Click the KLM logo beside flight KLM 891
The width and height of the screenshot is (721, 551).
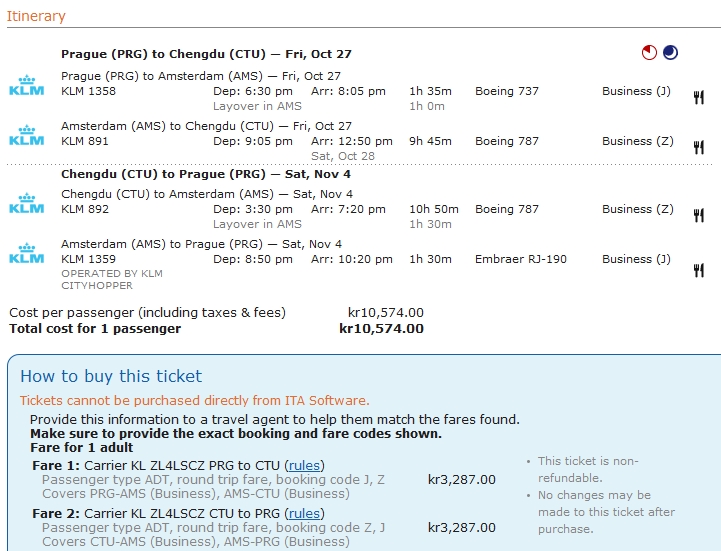(27, 135)
